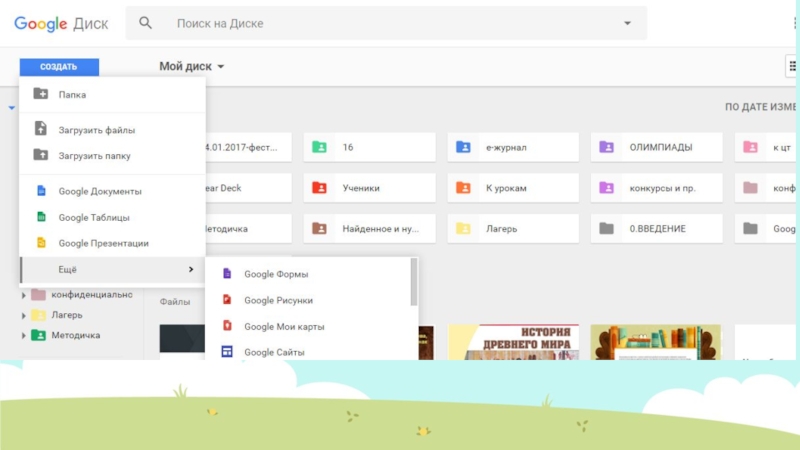Select 'Методичка' in sidebar tree
Screen dimensions: 800x450
76,335
